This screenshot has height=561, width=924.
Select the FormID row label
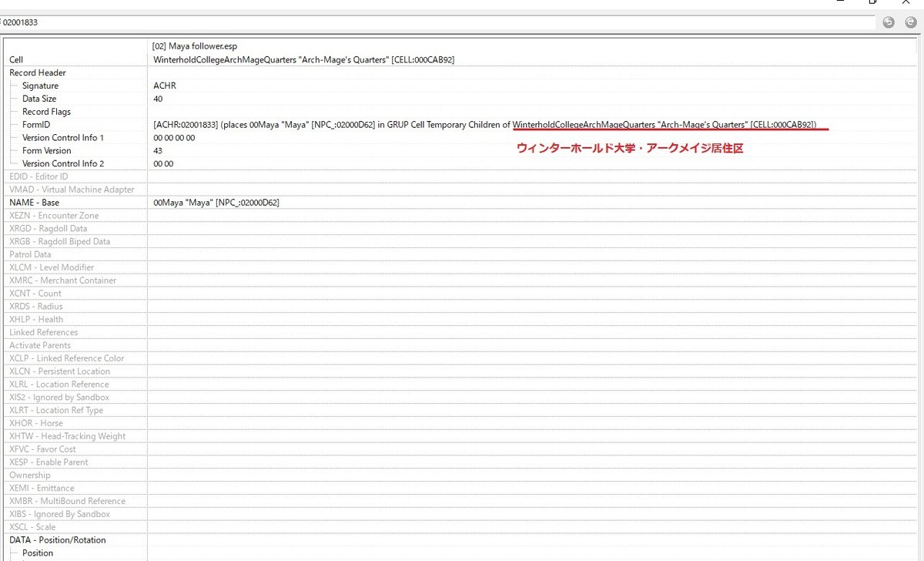pyautogui.click(x=36, y=125)
